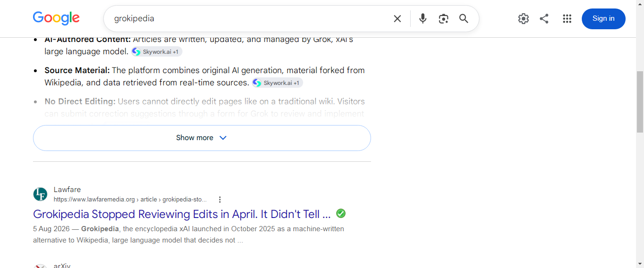Open quick settings gear icon
644x268 pixels.
[523, 18]
